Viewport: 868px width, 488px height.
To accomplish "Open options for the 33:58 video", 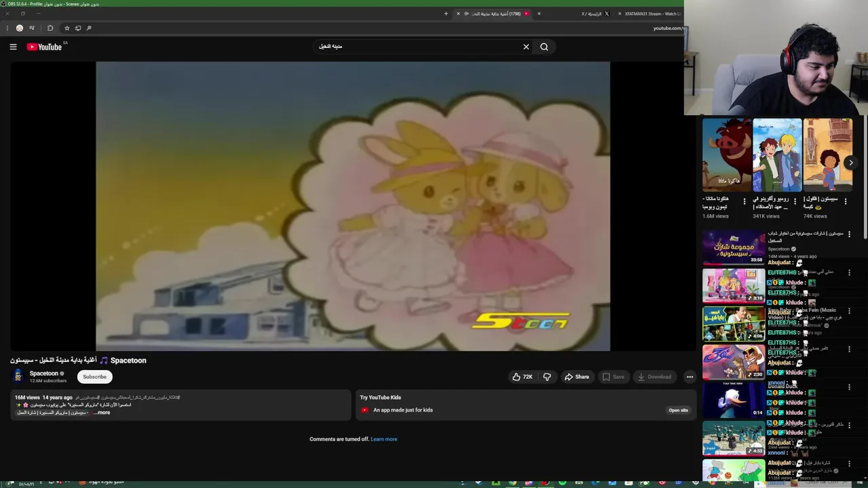I will 849,235.
